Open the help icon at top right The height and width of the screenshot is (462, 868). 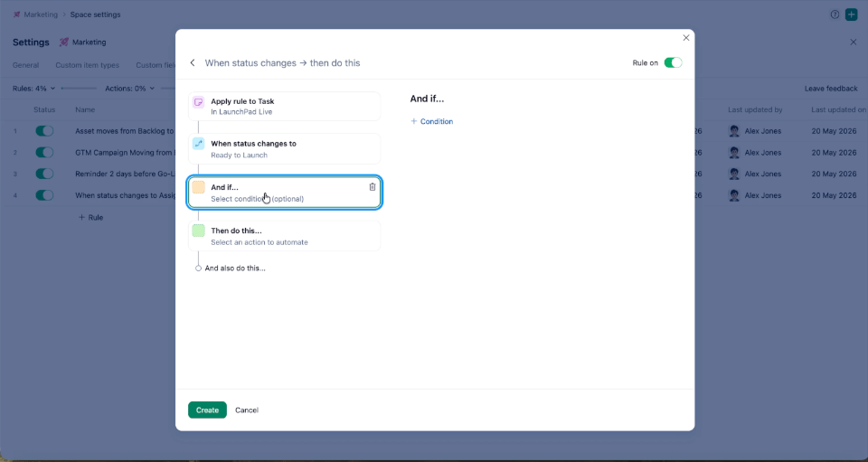click(x=835, y=14)
